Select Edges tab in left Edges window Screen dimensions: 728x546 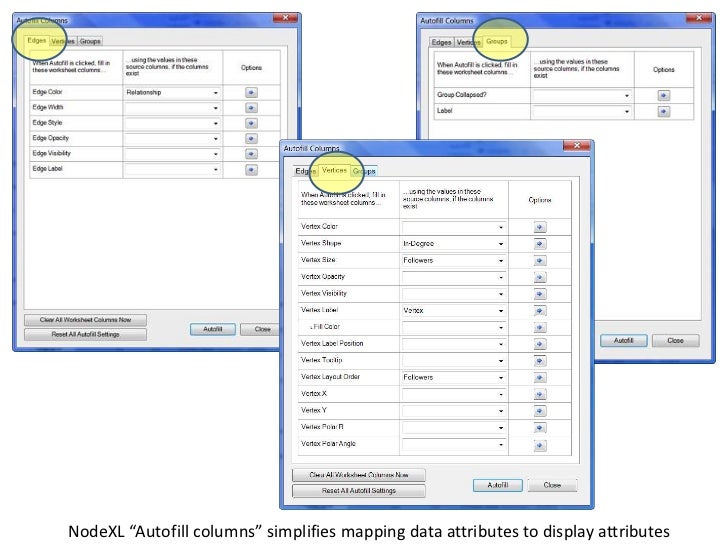click(37, 41)
